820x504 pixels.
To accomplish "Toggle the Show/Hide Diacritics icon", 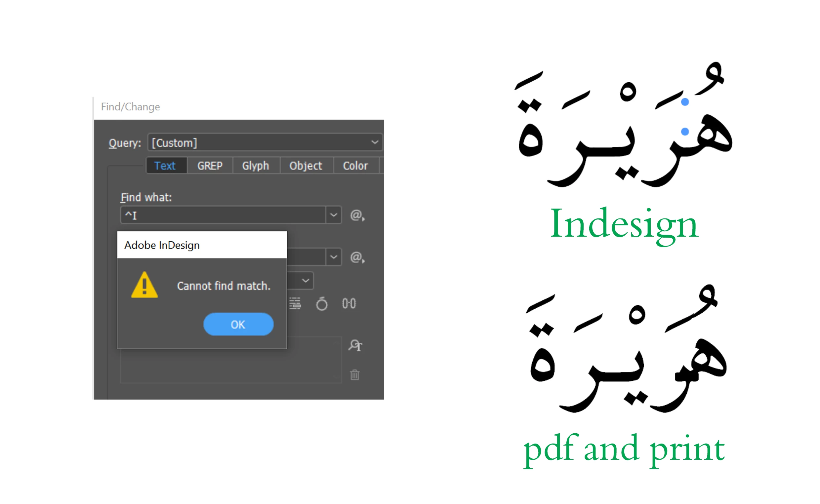I will 322,304.
